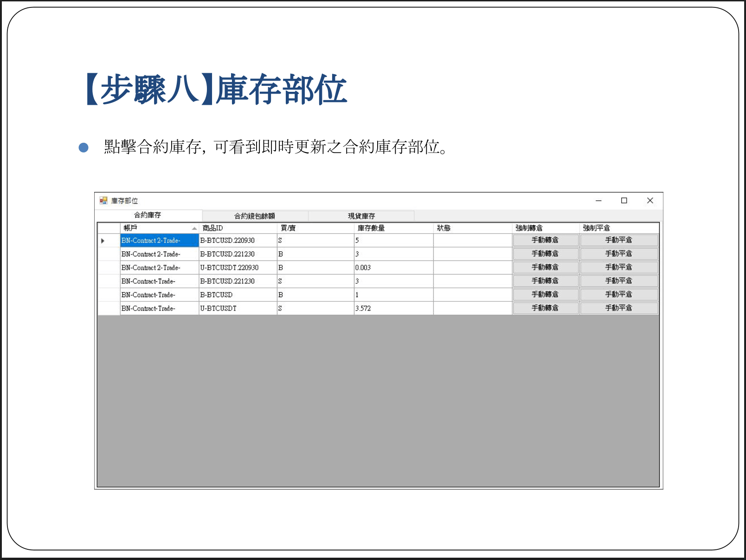
Task: Click quantity 0.003 in the U-BTCUSDT.220930 row
Action: coord(394,267)
